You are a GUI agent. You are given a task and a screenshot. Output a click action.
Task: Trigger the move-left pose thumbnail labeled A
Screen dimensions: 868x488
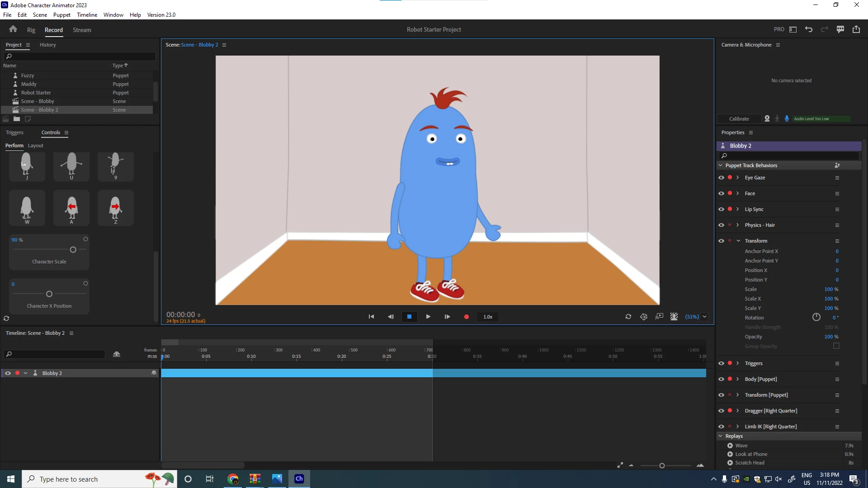tap(71, 207)
